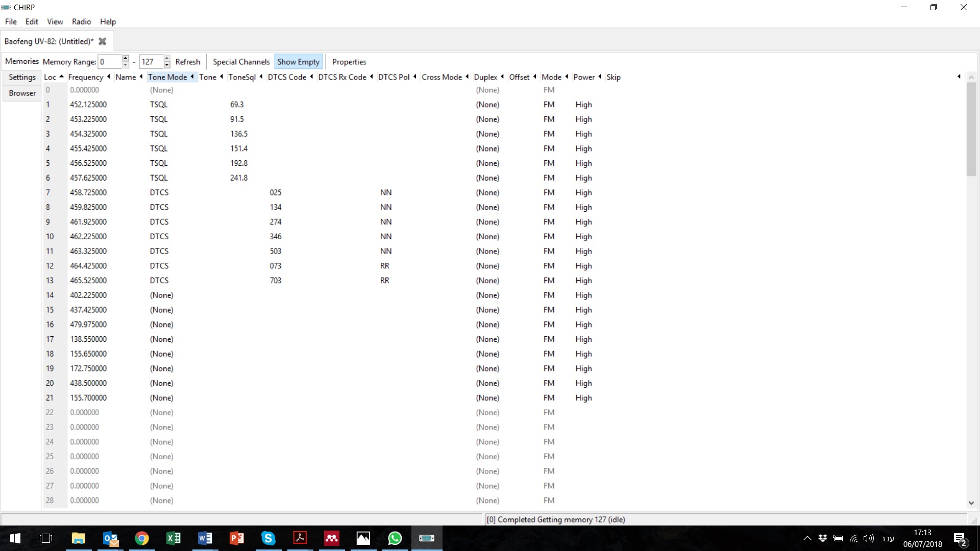The width and height of the screenshot is (980, 551).
Task: Switch to the Settings side tab
Action: 22,77
